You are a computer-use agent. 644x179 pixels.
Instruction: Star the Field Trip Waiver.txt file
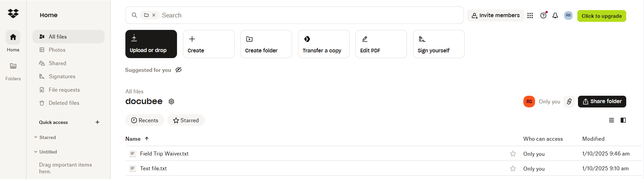coord(513,154)
